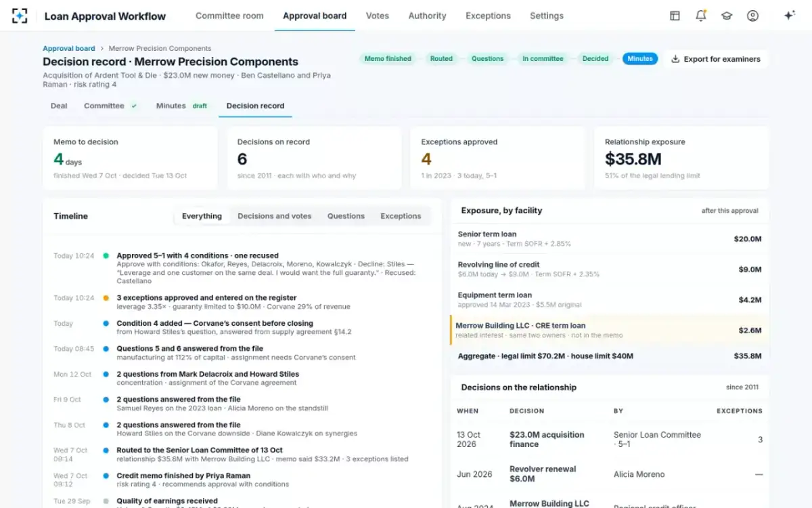Select the Decided stage pill
The width and height of the screenshot is (812, 508).
595,59
